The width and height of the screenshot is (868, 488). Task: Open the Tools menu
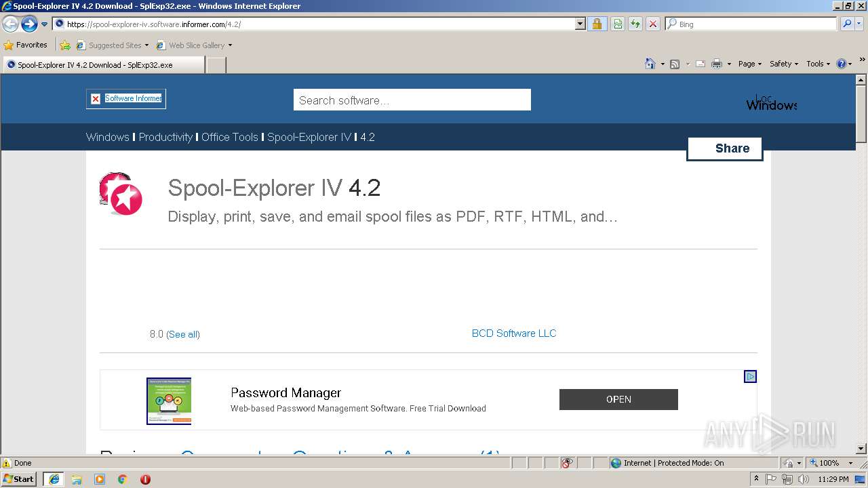coord(818,64)
